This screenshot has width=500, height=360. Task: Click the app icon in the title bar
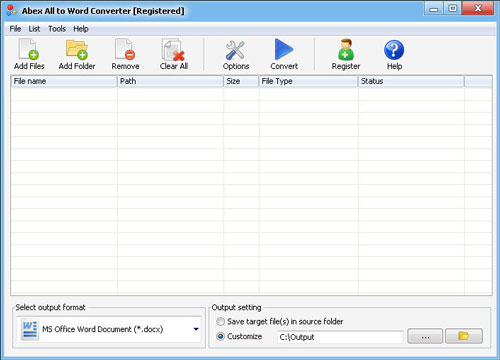click(11, 10)
